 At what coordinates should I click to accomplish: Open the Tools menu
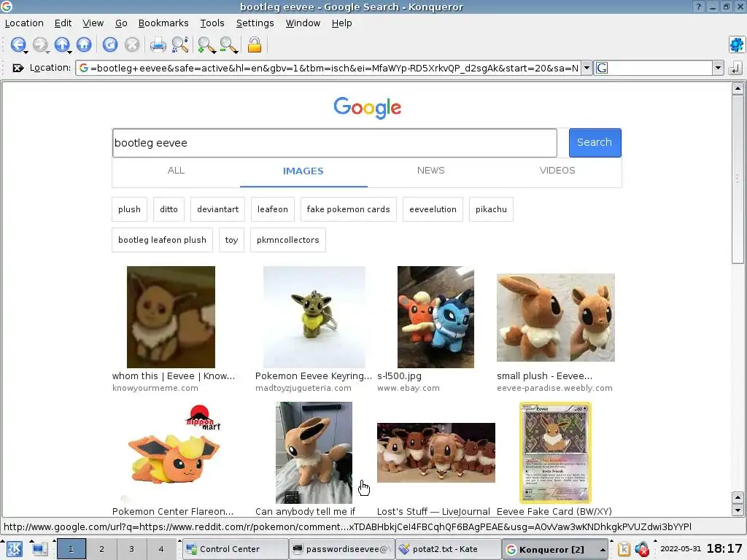pyautogui.click(x=212, y=23)
